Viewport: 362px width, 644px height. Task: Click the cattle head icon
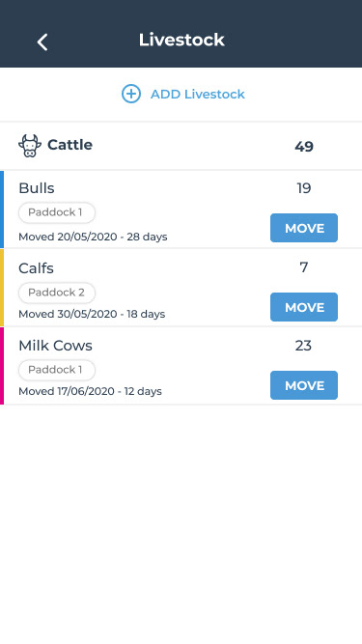point(30,146)
